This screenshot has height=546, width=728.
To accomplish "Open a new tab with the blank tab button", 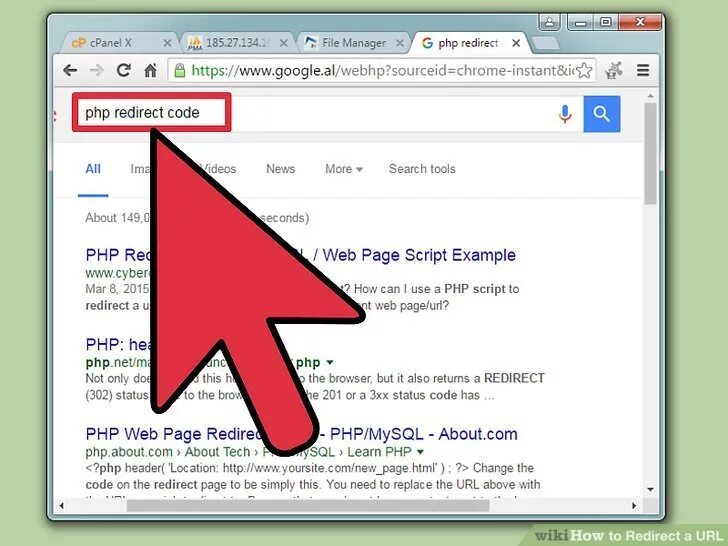I will point(545,43).
